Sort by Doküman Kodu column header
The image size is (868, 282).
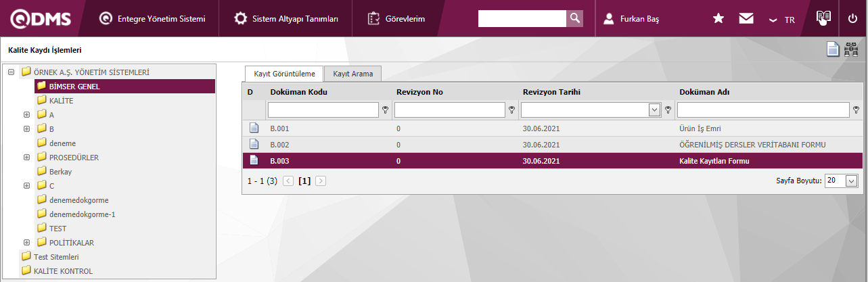pyautogui.click(x=298, y=92)
